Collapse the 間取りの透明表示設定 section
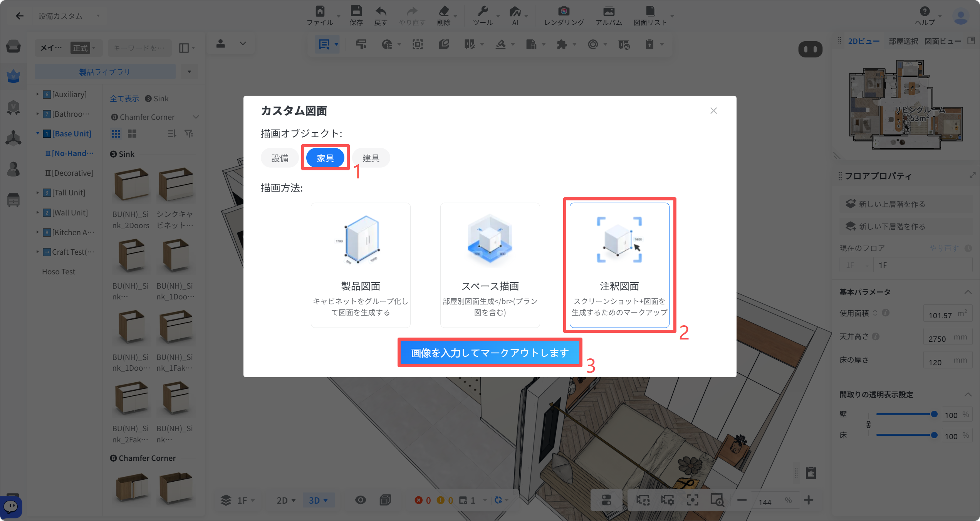Viewport: 980px width, 521px height. click(968, 394)
